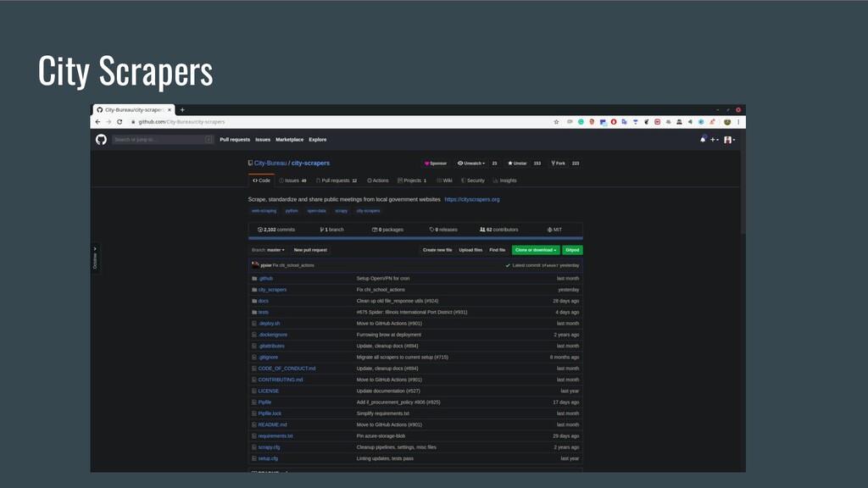Open the Security tab
The image size is (868, 488).
click(473, 180)
